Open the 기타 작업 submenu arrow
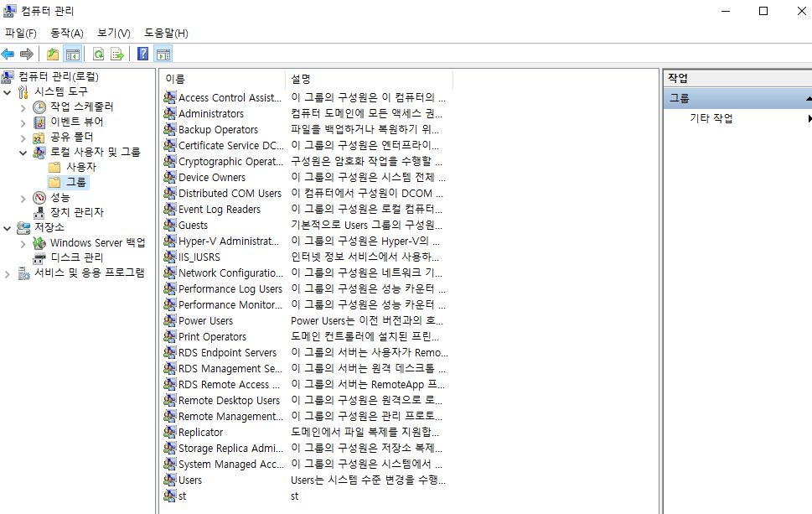Screen dimensions: 812x514 point(809,119)
